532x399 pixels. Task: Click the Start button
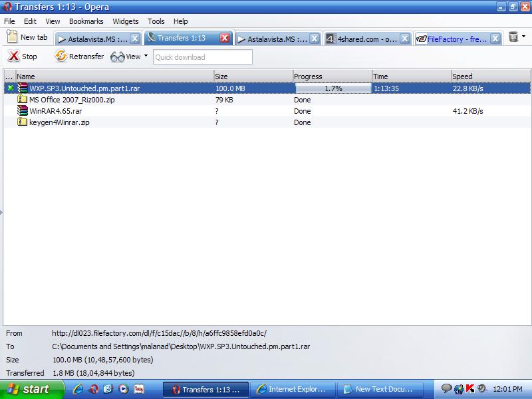[x=28, y=389]
